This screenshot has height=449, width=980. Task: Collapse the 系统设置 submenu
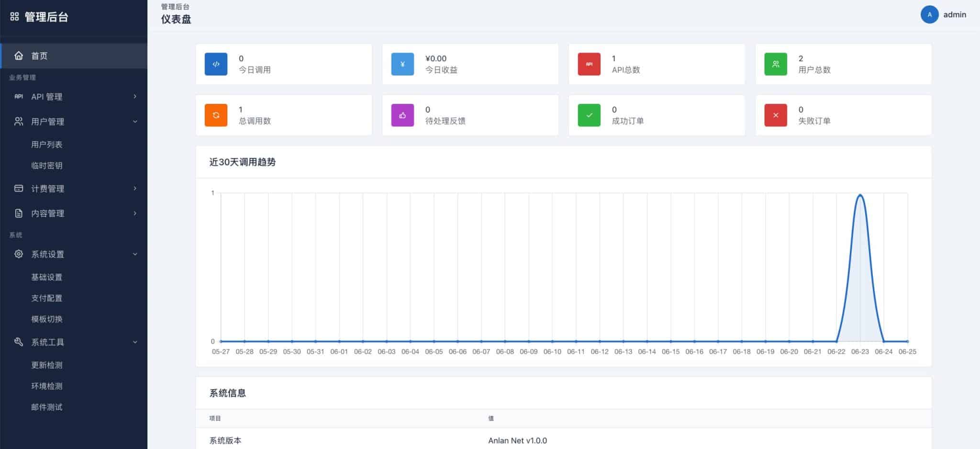click(74, 254)
